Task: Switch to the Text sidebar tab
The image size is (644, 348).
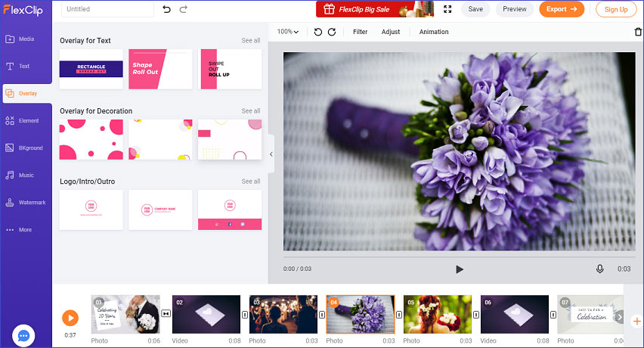Action: [26, 66]
